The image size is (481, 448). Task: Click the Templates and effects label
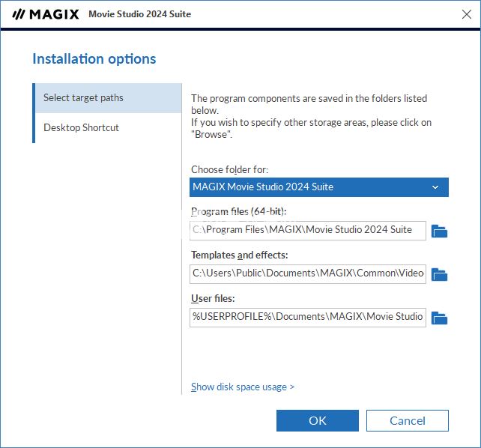tap(240, 255)
